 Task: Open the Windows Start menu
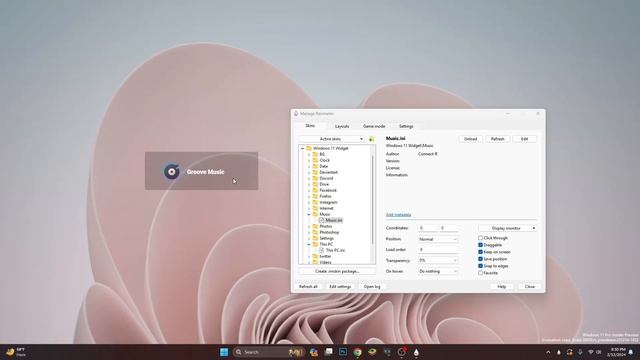(224, 352)
